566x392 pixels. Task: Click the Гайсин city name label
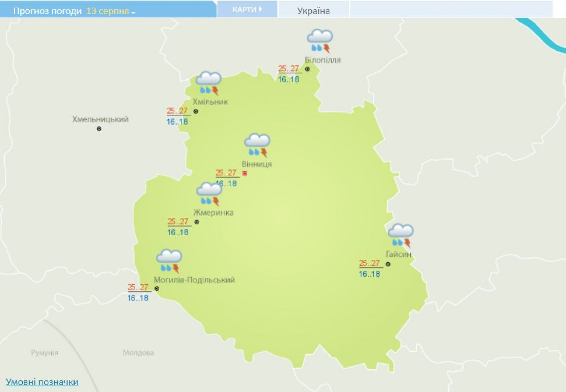tap(398, 254)
